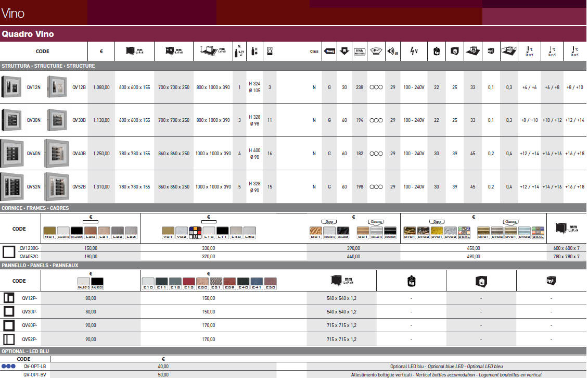The image size is (588, 378).
Task: Click the 'Quadro Vino' section title
Action: pos(28,34)
